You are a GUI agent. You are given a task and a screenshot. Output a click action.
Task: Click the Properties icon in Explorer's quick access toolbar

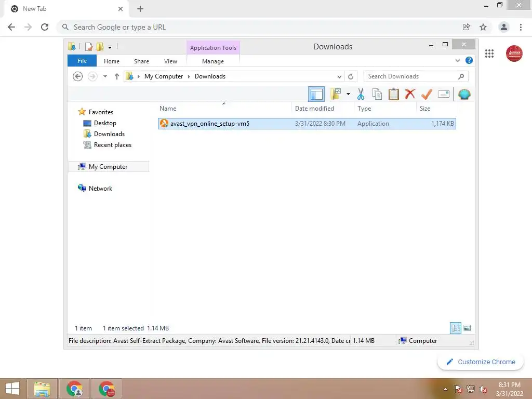click(88, 46)
